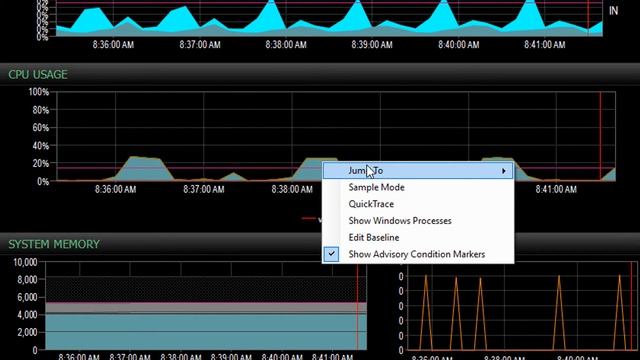The height and width of the screenshot is (360, 640).
Task: Click the SYSTEM MEMORY section header
Action: coord(54,244)
